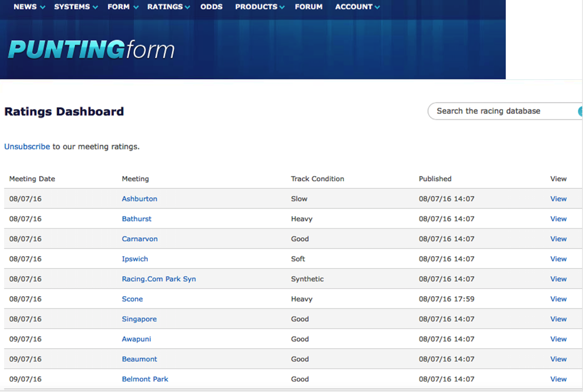The width and height of the screenshot is (583, 392).
Task: Click the Unsubscribe link
Action: 27,146
